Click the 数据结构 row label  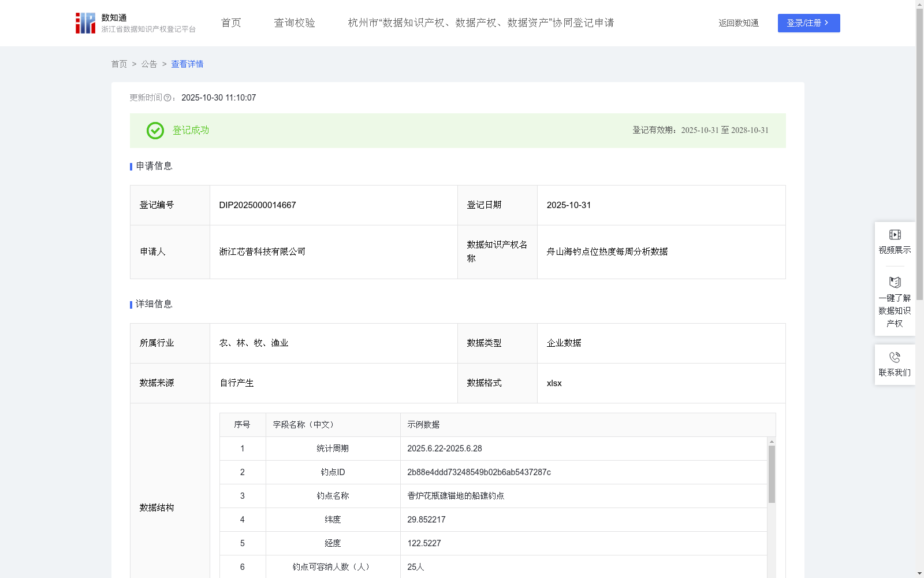(157, 508)
